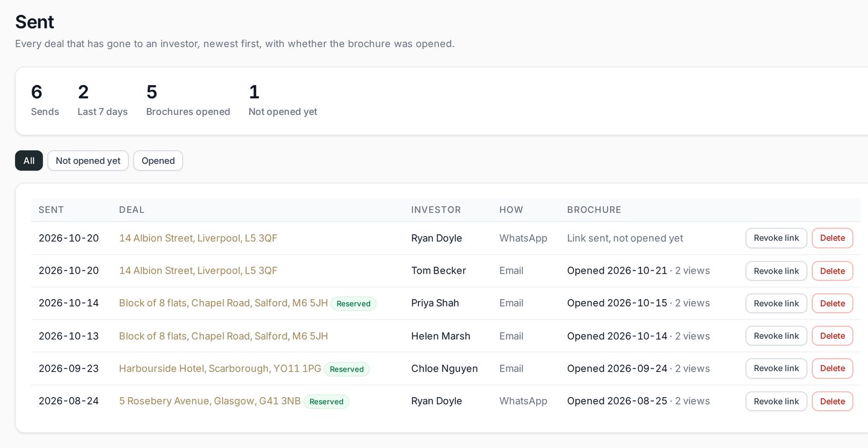
Task: Open the Harbourside Hotel, Scarborough deal
Action: click(220, 369)
